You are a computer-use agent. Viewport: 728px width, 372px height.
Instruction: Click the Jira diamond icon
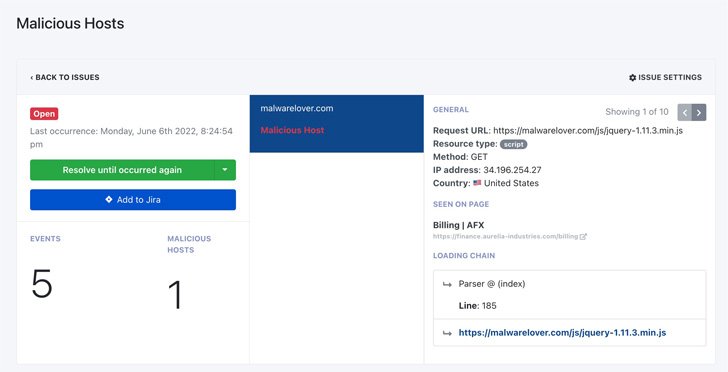(109, 200)
